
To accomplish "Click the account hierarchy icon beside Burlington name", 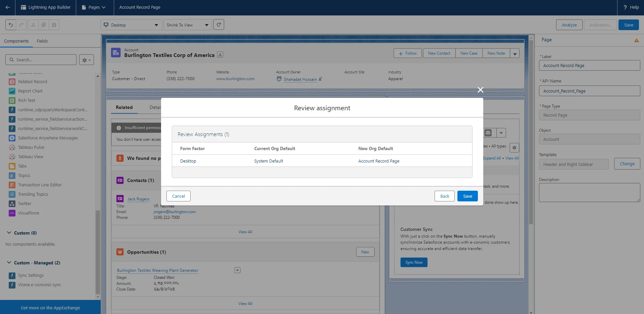I will coord(220,55).
